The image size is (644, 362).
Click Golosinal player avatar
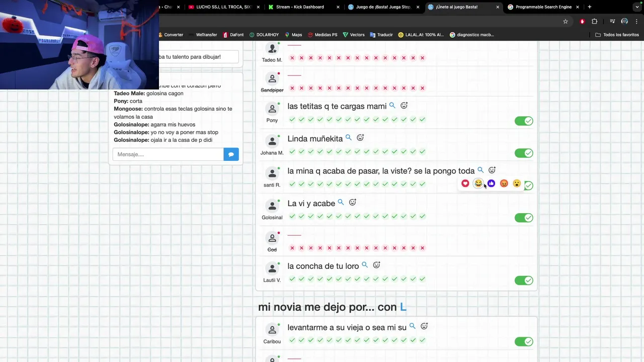tap(272, 206)
